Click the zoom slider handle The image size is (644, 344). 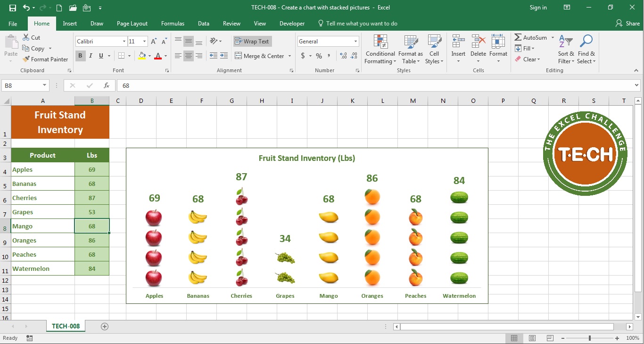point(589,338)
